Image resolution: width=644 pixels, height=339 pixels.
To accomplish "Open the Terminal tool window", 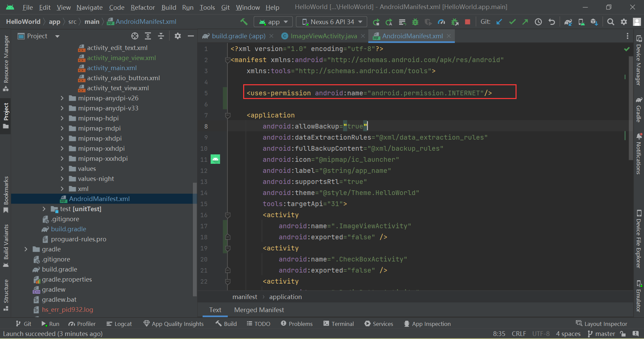I will pos(338,324).
